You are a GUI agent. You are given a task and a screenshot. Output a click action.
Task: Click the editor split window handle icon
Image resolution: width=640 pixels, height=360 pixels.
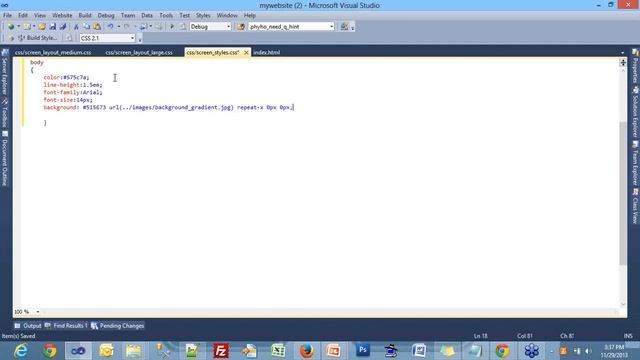coord(623,62)
